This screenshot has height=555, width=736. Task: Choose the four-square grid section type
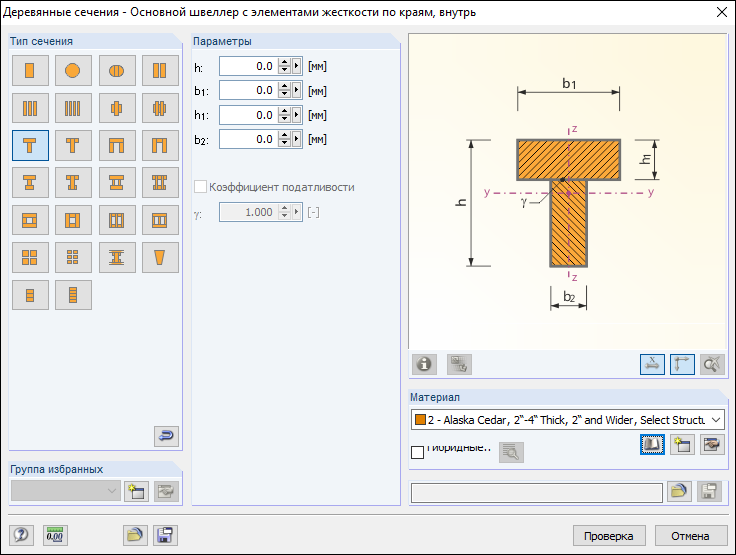pyautogui.click(x=30, y=257)
